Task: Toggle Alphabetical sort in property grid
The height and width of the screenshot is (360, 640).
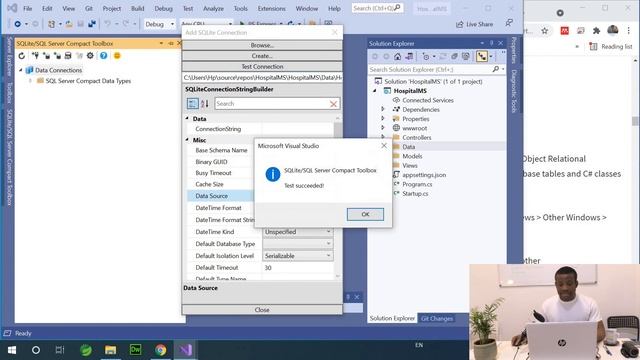Action: [x=205, y=104]
